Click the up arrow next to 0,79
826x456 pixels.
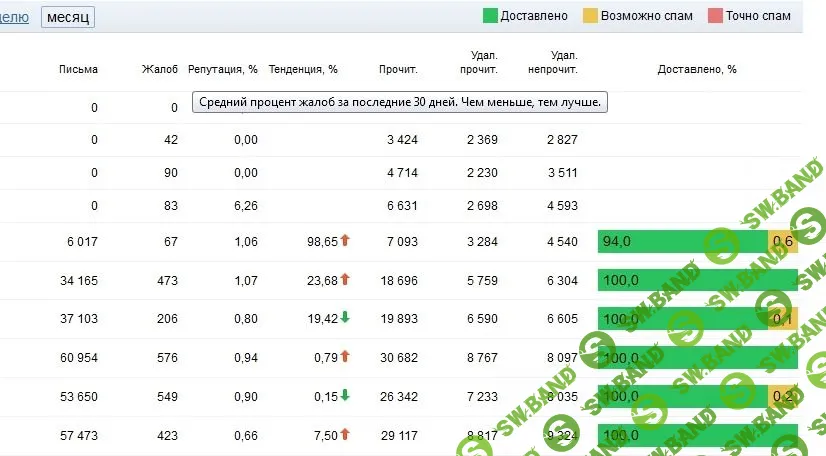[x=345, y=356]
